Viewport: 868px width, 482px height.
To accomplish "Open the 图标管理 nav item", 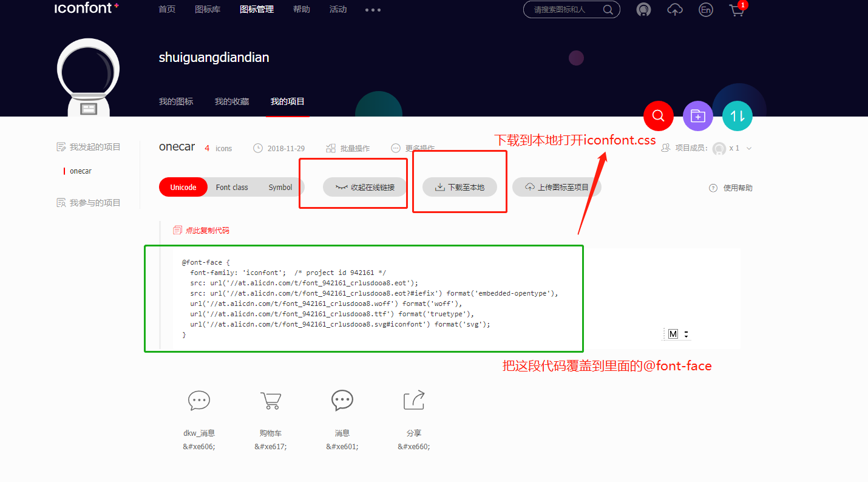I will click(257, 9).
